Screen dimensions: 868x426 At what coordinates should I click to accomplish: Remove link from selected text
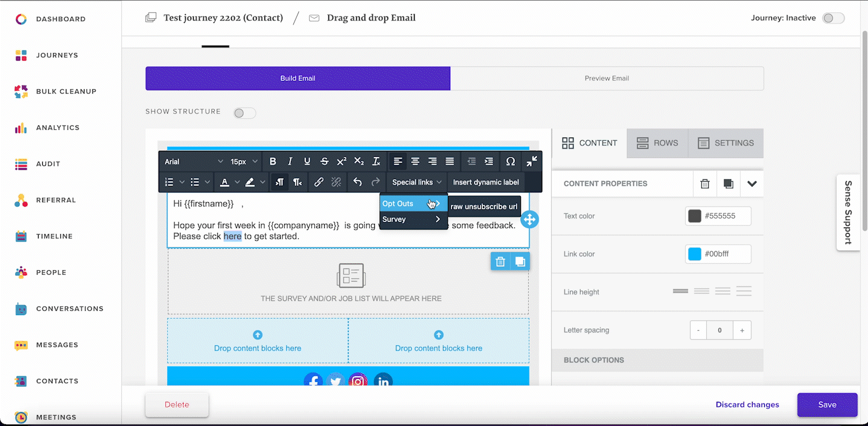point(336,182)
